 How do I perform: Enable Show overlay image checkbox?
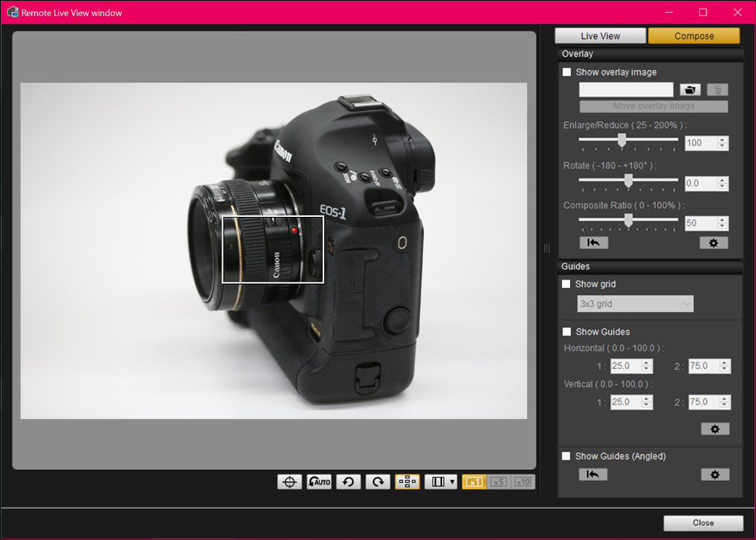click(567, 72)
